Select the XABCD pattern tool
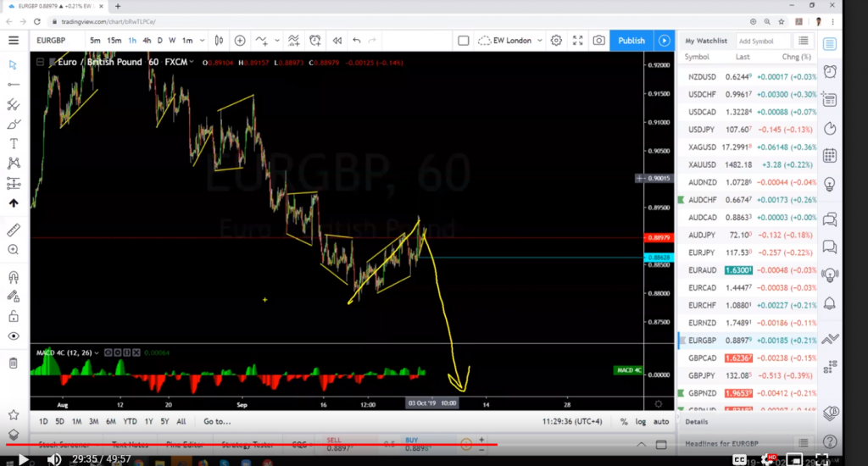This screenshot has height=466, width=868. tap(14, 164)
